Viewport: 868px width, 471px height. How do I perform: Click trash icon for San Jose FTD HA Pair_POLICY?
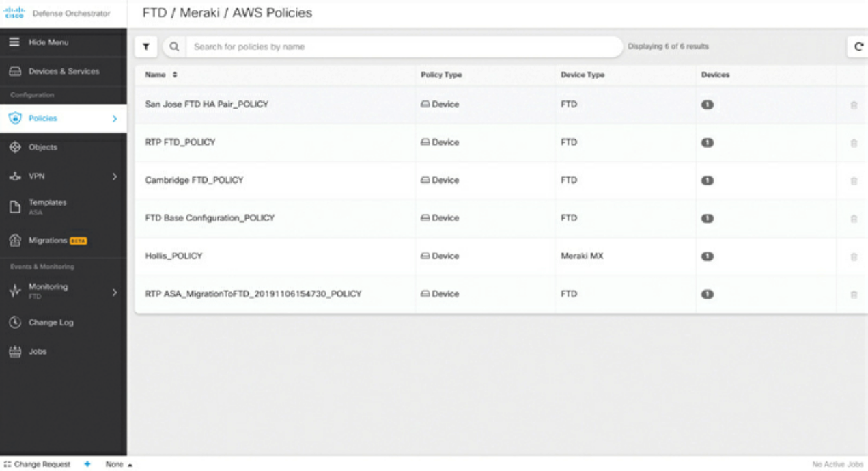[854, 105]
